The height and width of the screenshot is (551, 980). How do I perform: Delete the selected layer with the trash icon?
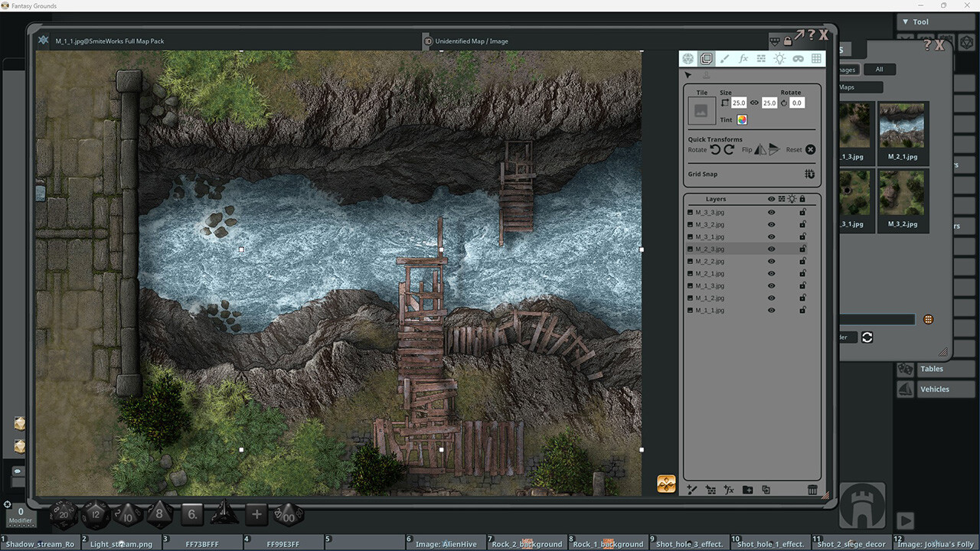tap(812, 490)
